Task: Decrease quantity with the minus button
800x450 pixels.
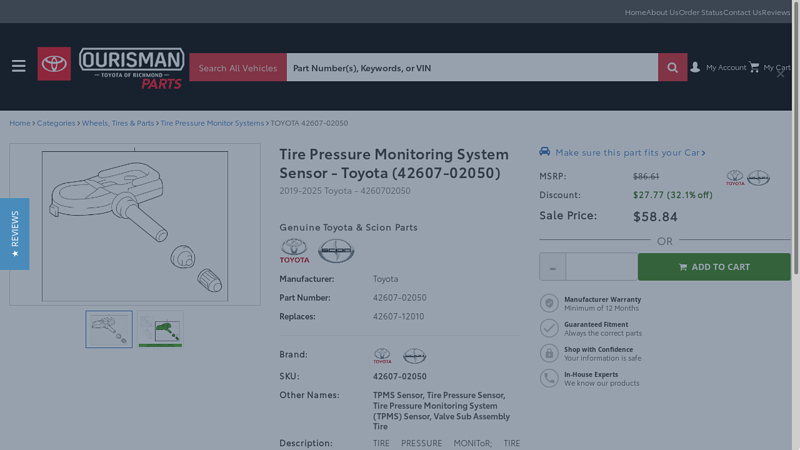Action: [x=553, y=267]
